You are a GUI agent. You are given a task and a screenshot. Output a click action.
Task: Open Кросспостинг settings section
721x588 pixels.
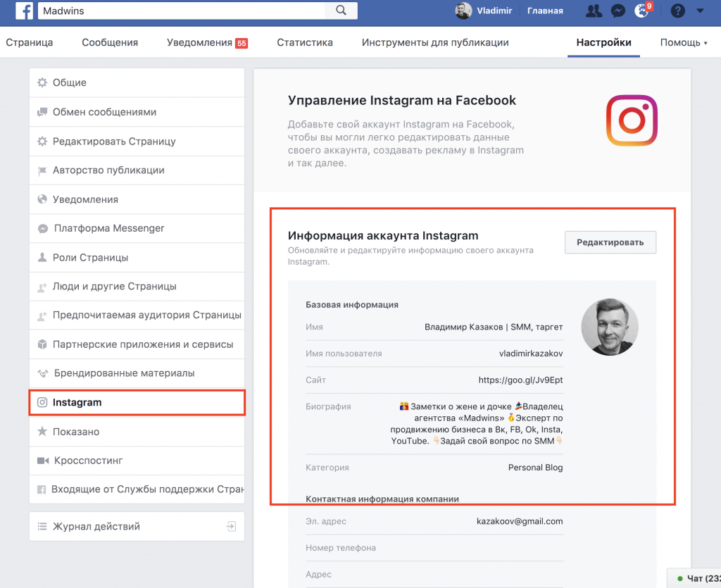(x=137, y=461)
